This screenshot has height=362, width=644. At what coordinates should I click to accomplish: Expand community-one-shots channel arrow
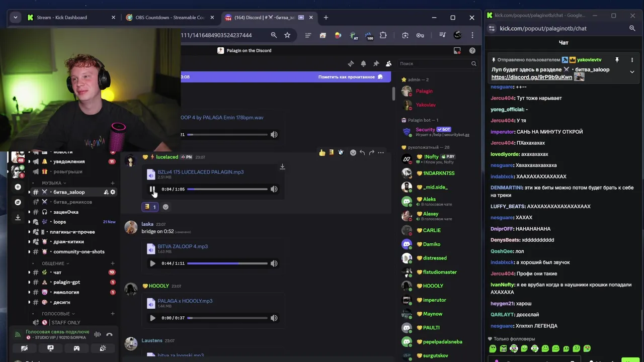click(x=29, y=252)
